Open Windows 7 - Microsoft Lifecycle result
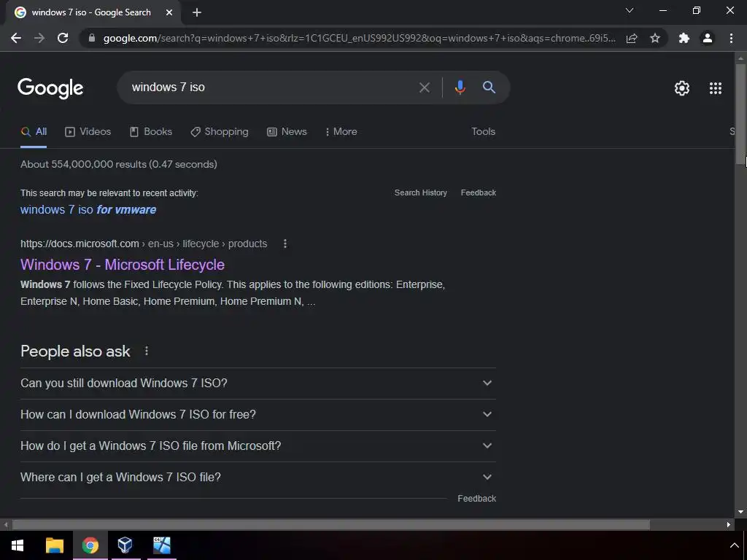The height and width of the screenshot is (560, 747). click(123, 265)
